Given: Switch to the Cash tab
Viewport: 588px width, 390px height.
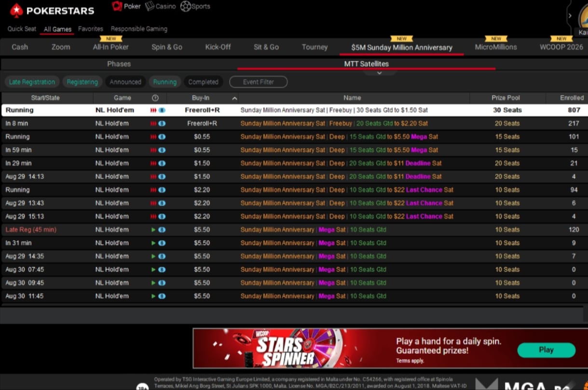Looking at the screenshot, I should (x=20, y=47).
